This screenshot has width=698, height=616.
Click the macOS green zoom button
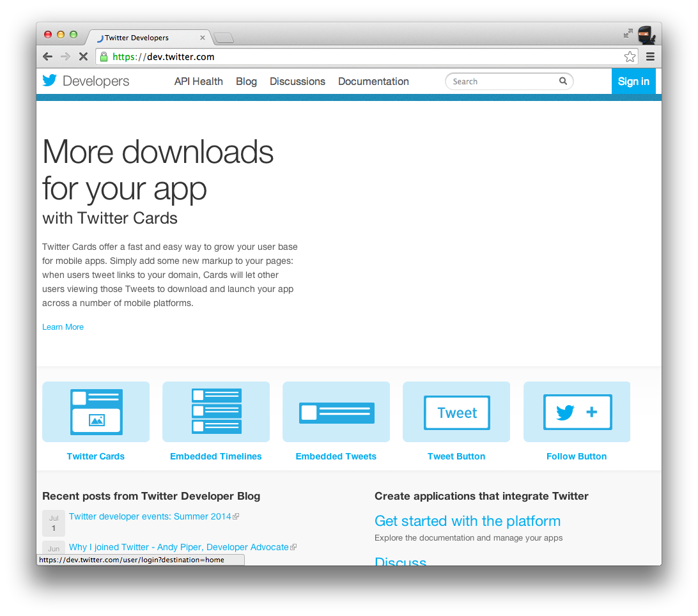pyautogui.click(x=74, y=35)
